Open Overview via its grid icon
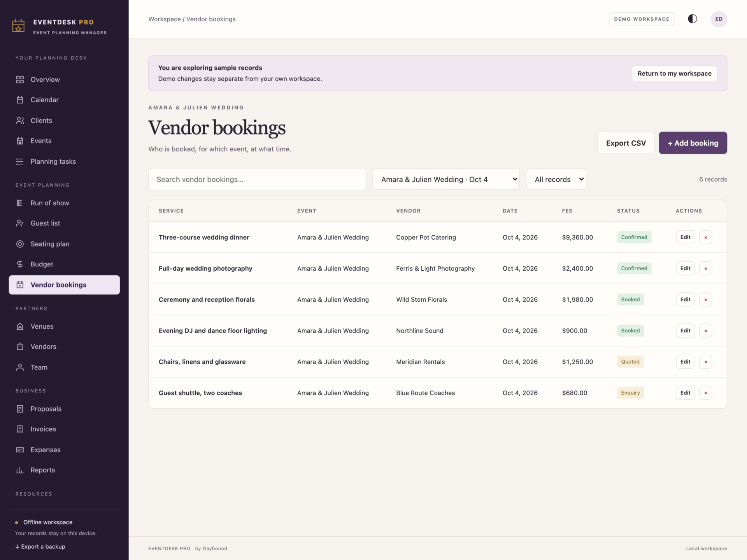747x560 pixels. [x=20, y=80]
